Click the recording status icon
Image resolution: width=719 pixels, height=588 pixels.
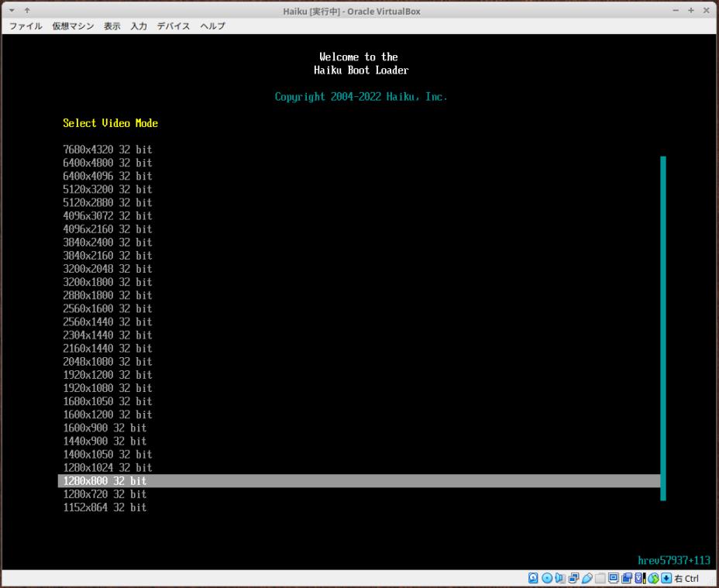627,578
